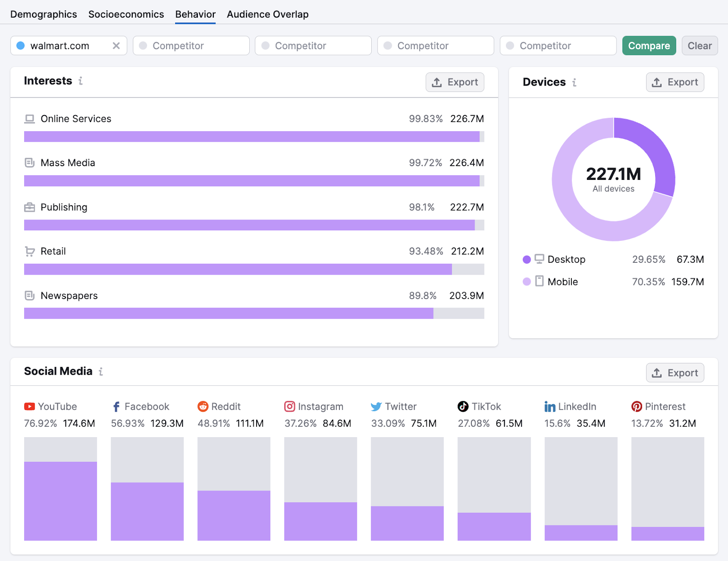Export the Social Media data
728x561 pixels.
(675, 372)
